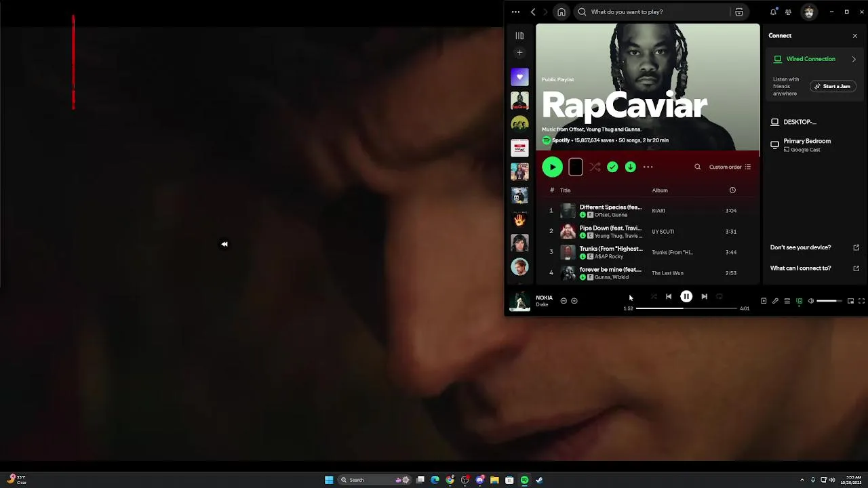Open the Liked Songs heart tile
The width and height of the screenshot is (868, 488).
point(519,77)
